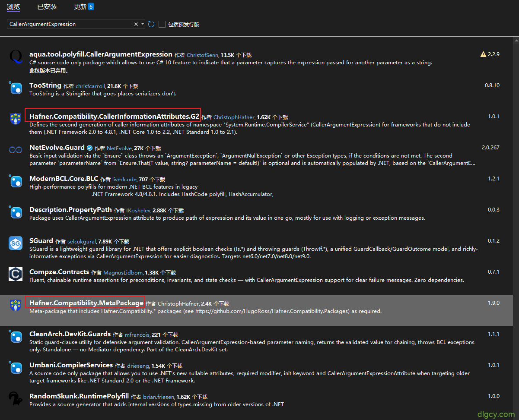Refresh the package list

[x=151, y=24]
